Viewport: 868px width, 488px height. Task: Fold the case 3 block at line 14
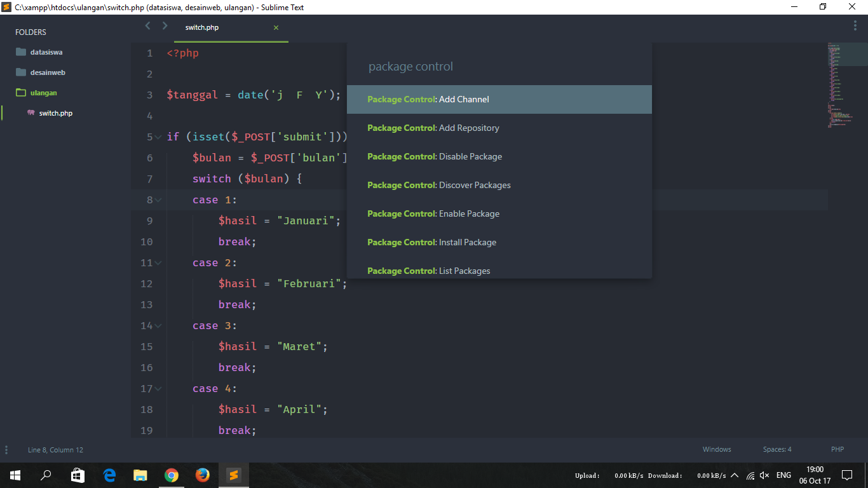coord(158,326)
